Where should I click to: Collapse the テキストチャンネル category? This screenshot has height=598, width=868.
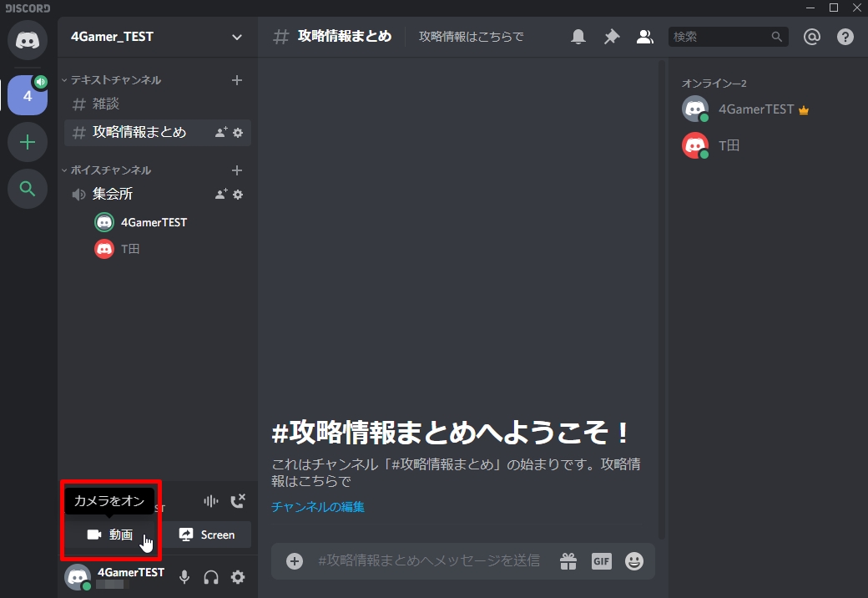pos(115,80)
